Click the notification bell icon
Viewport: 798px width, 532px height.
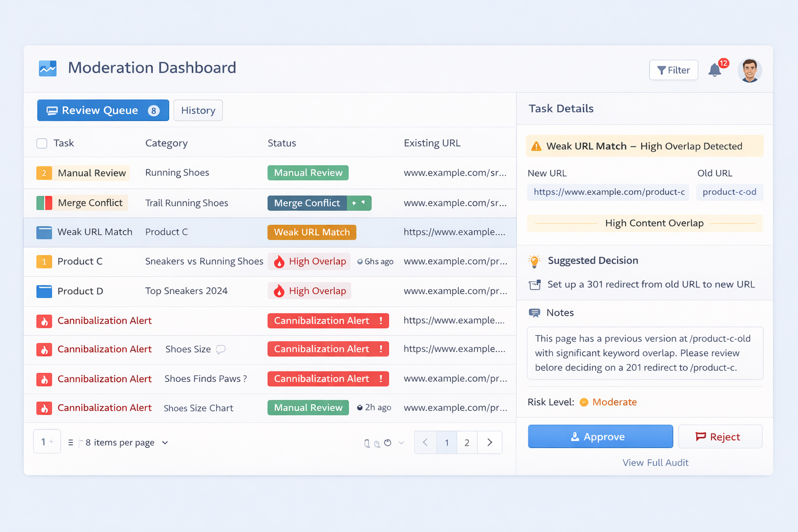pos(715,70)
